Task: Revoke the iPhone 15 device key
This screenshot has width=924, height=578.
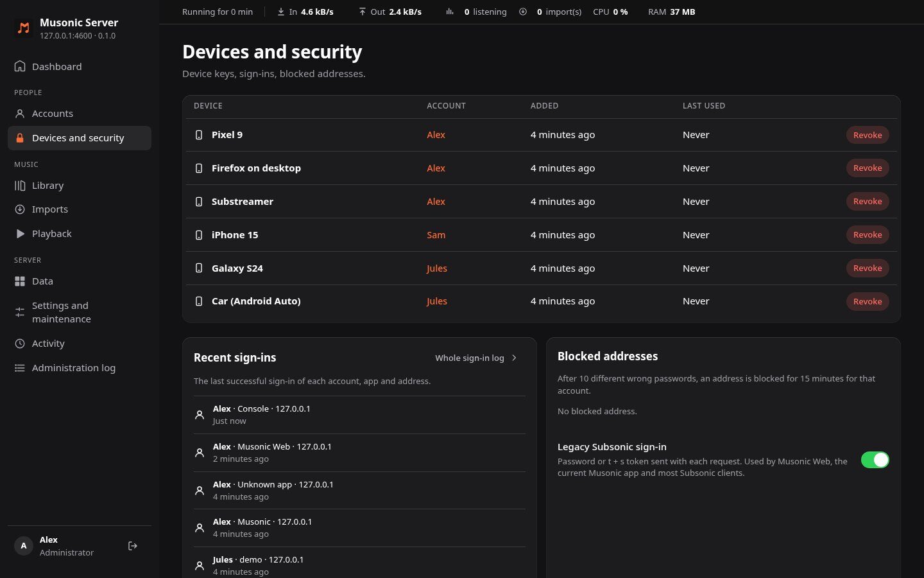Action: click(x=868, y=235)
